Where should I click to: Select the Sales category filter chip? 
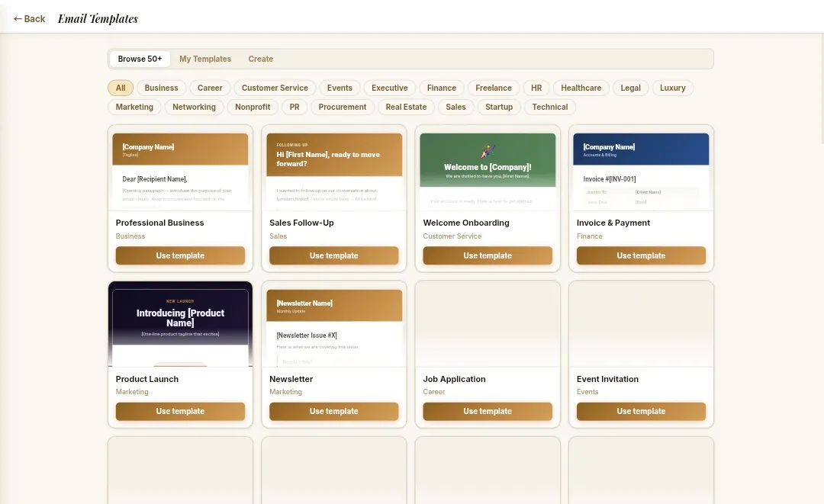click(455, 107)
